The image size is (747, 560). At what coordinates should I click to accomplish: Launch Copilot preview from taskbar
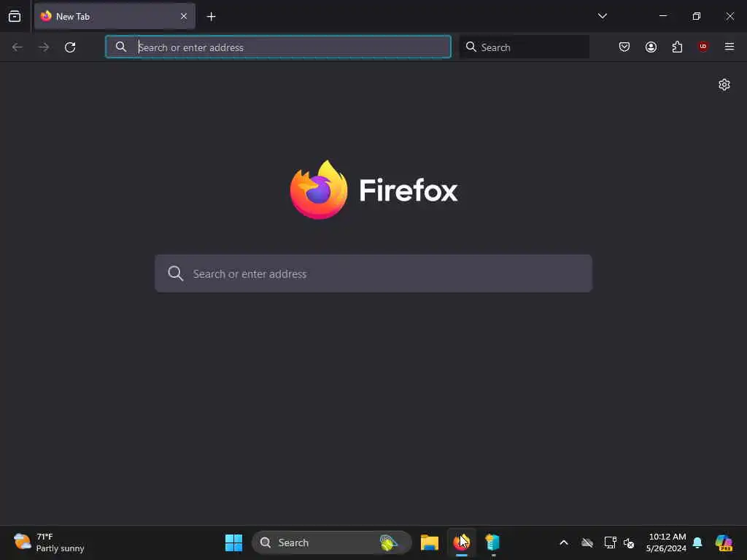coord(724,542)
